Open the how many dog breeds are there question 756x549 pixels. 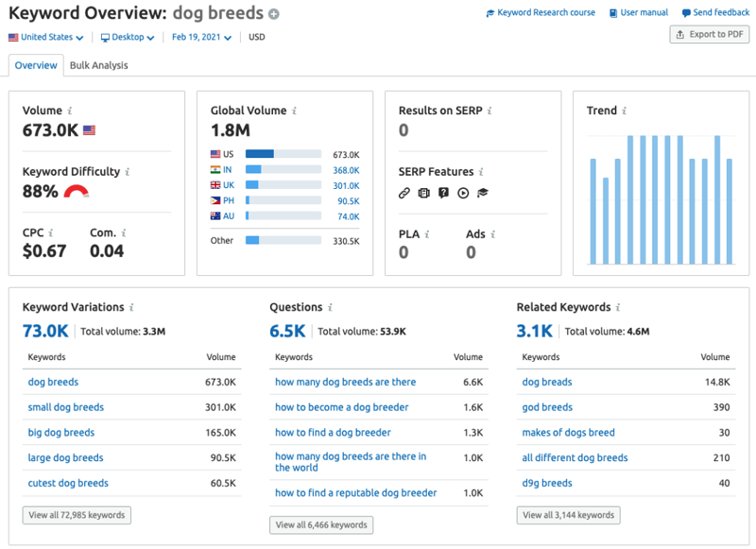pyautogui.click(x=345, y=383)
